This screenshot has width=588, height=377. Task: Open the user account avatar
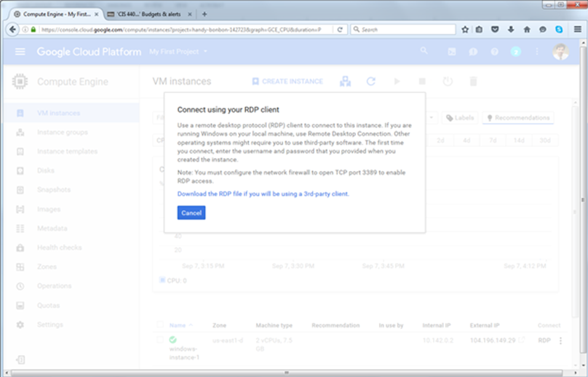560,52
